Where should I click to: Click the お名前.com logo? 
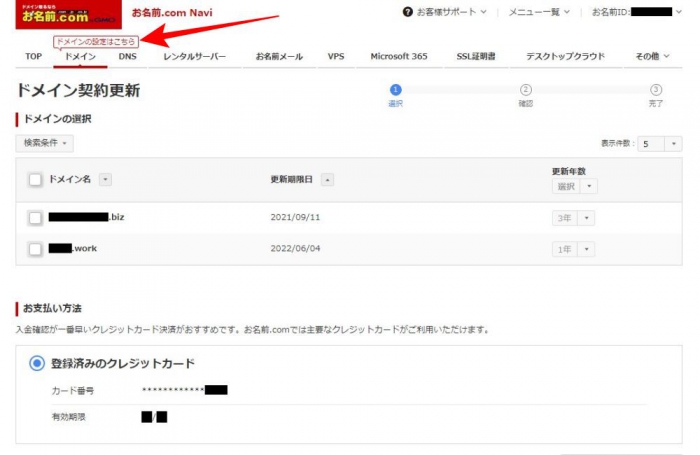tap(68, 14)
